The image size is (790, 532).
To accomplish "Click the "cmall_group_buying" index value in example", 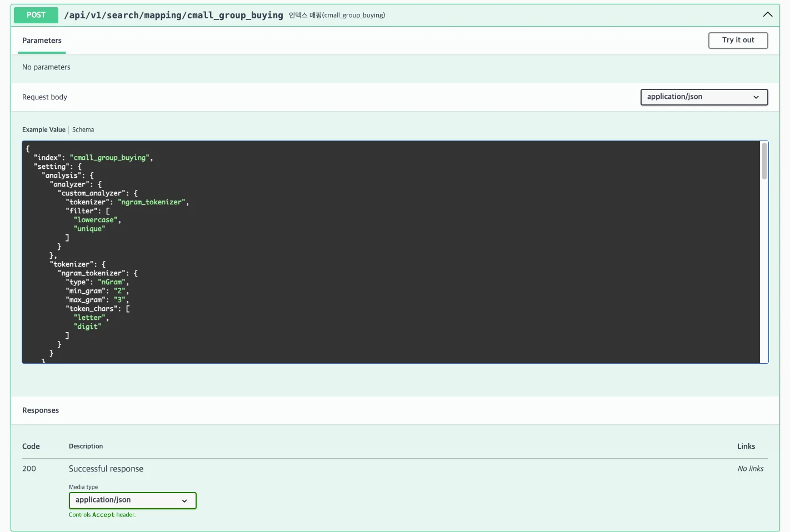I will [110, 158].
